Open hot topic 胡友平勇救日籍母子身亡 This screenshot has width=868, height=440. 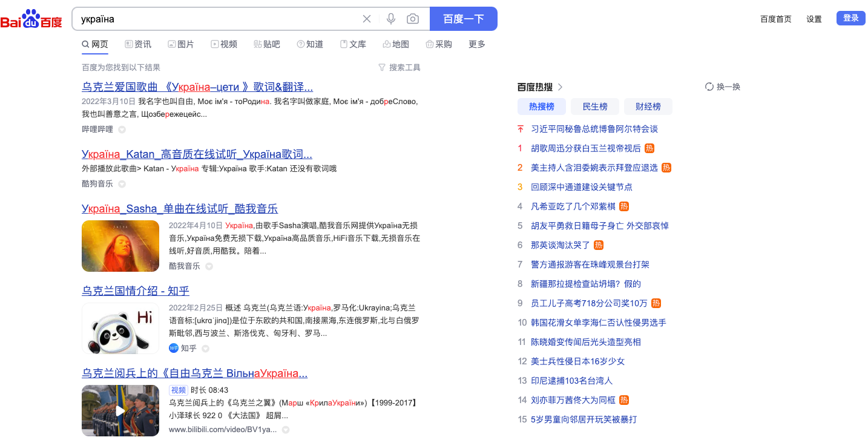(600, 226)
